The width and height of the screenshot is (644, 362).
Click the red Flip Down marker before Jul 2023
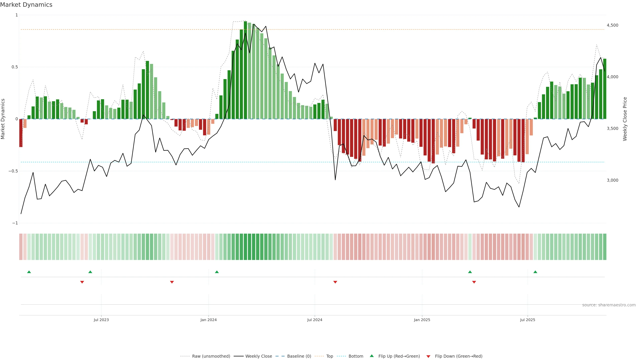pos(82,282)
